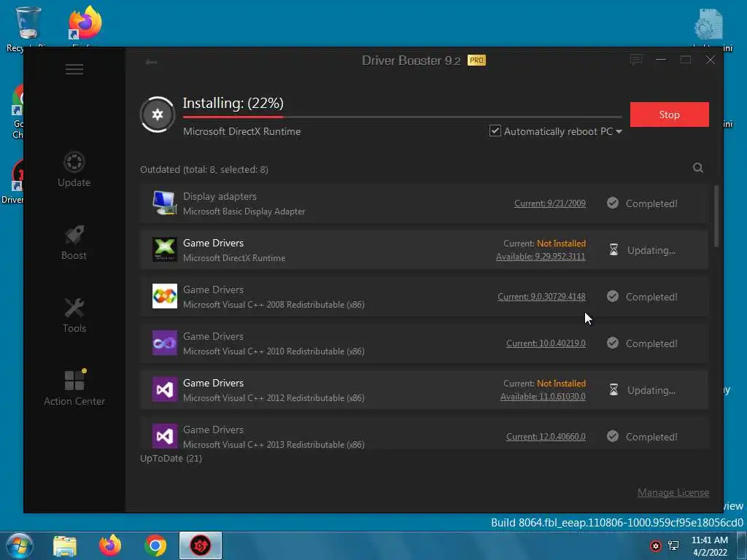This screenshot has height=560, width=747.
Task: Open Current: 9.0.30729.4148 version link
Action: 542,297
